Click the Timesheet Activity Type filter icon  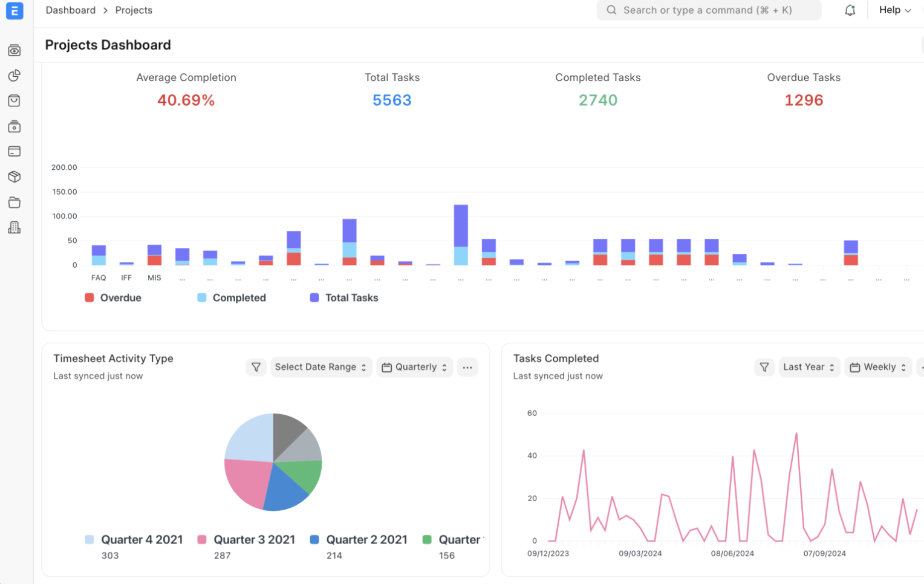(x=256, y=367)
